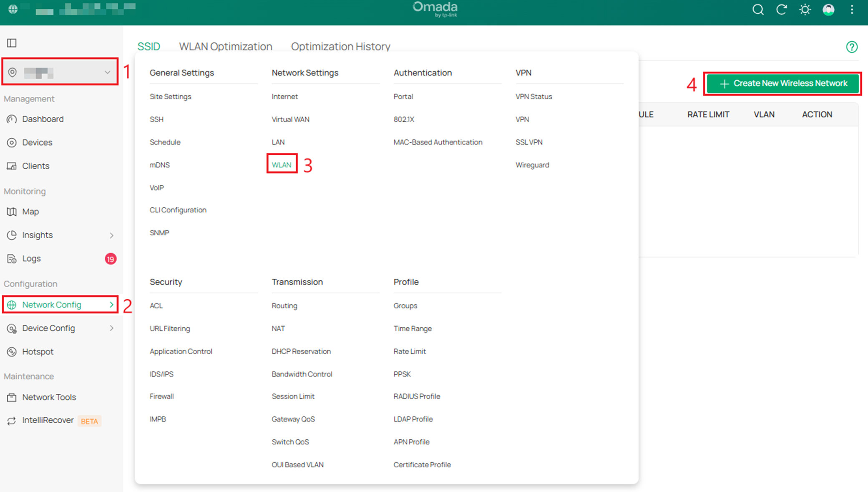Open the user account avatar icon

[828, 10]
